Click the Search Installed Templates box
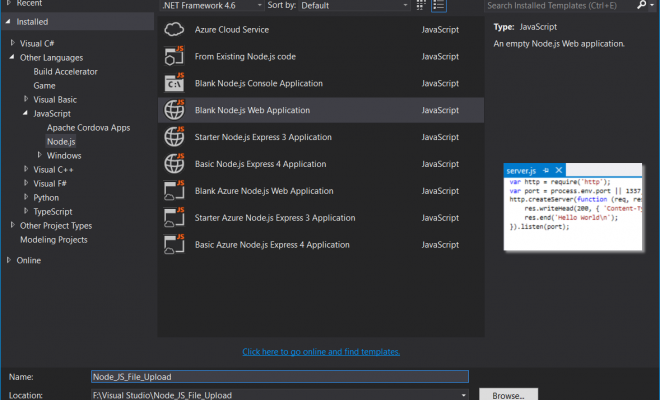 pos(560,5)
